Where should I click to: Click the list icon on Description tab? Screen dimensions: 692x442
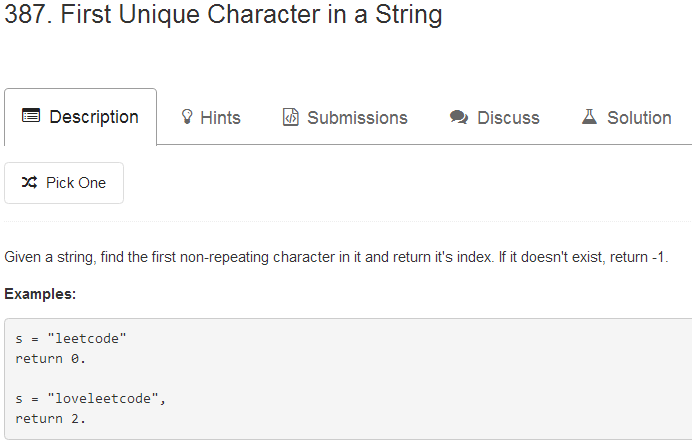tap(31, 117)
